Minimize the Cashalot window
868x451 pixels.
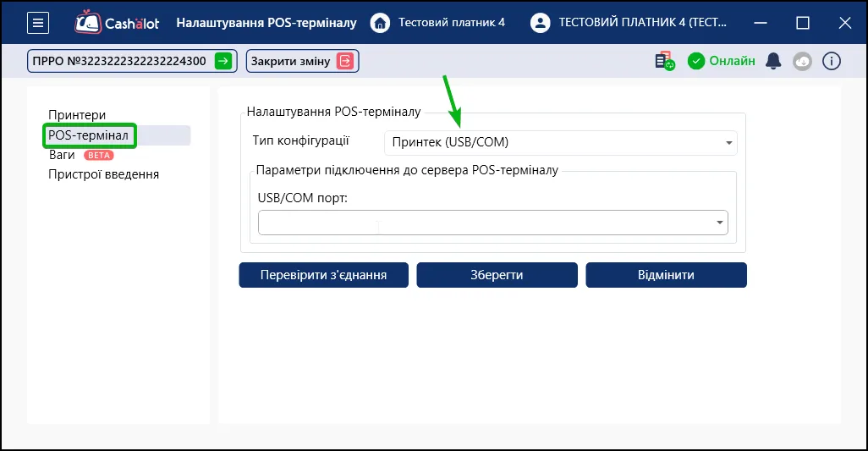pyautogui.click(x=761, y=23)
